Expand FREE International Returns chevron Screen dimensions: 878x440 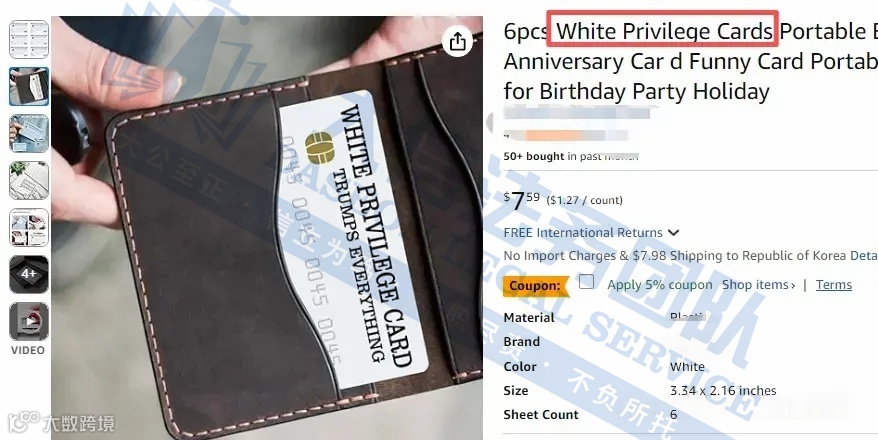(x=674, y=232)
